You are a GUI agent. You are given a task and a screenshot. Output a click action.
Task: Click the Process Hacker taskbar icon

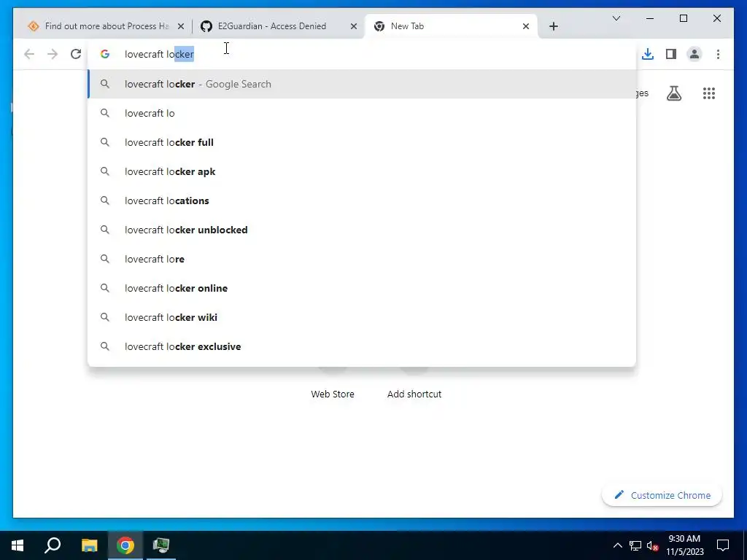pos(161,545)
